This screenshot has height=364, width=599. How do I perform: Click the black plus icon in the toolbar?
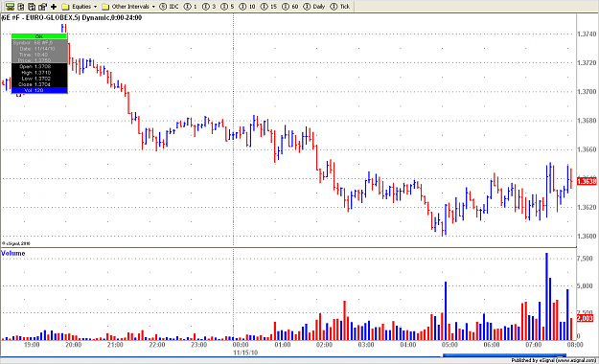click(x=54, y=7)
